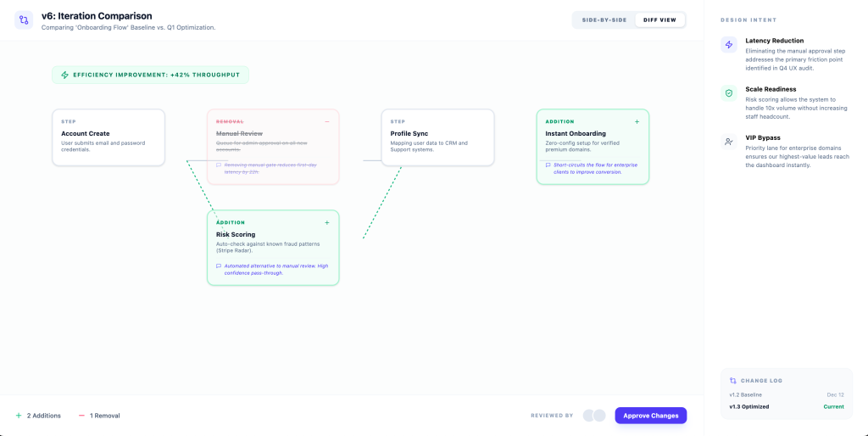The height and width of the screenshot is (436, 868).
Task: Click the Latency Reduction lightning icon
Action: pyautogui.click(x=728, y=45)
